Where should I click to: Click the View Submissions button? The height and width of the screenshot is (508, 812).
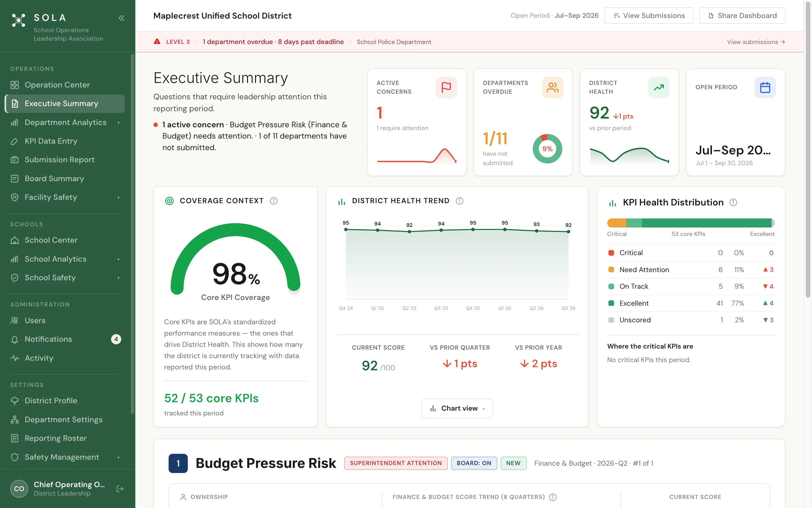648,16
